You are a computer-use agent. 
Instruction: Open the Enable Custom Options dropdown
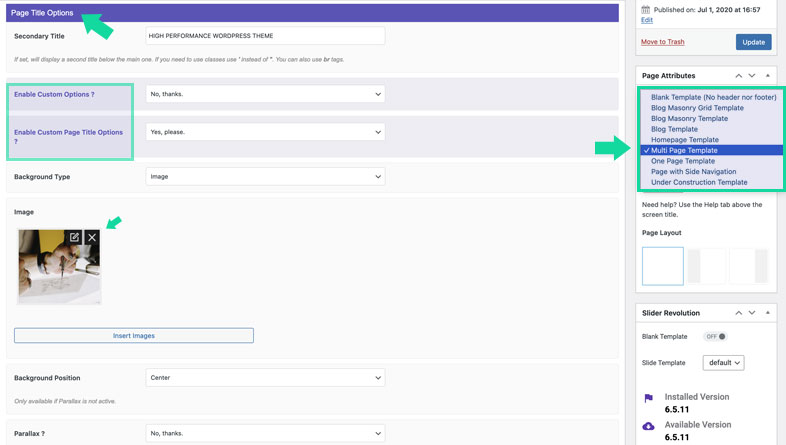pyautogui.click(x=265, y=94)
